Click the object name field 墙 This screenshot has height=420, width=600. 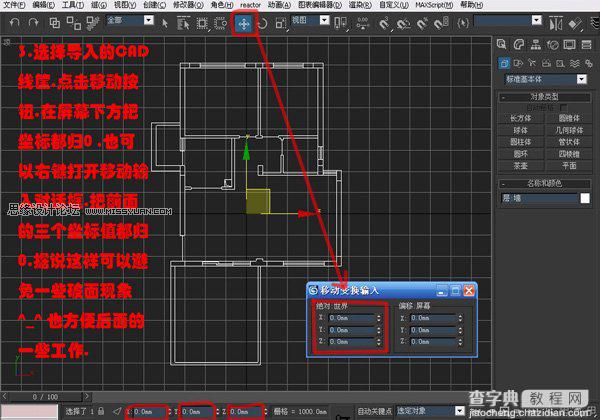(539, 198)
